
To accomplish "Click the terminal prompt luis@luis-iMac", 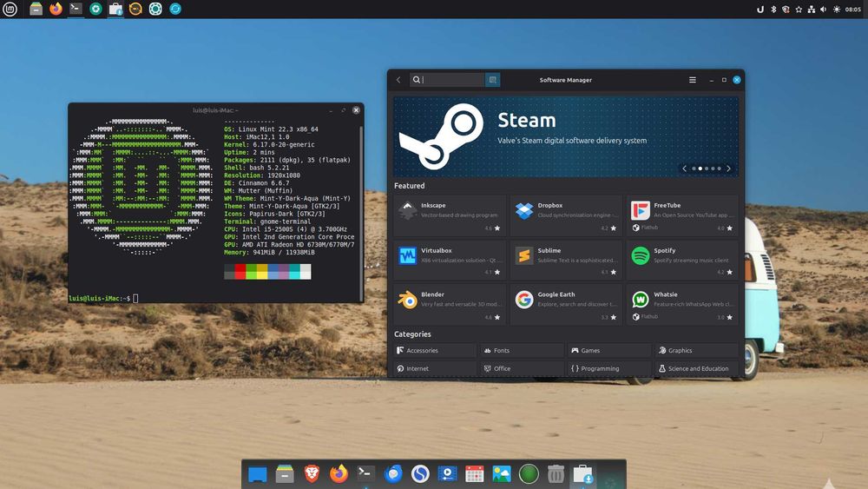I will pos(100,299).
